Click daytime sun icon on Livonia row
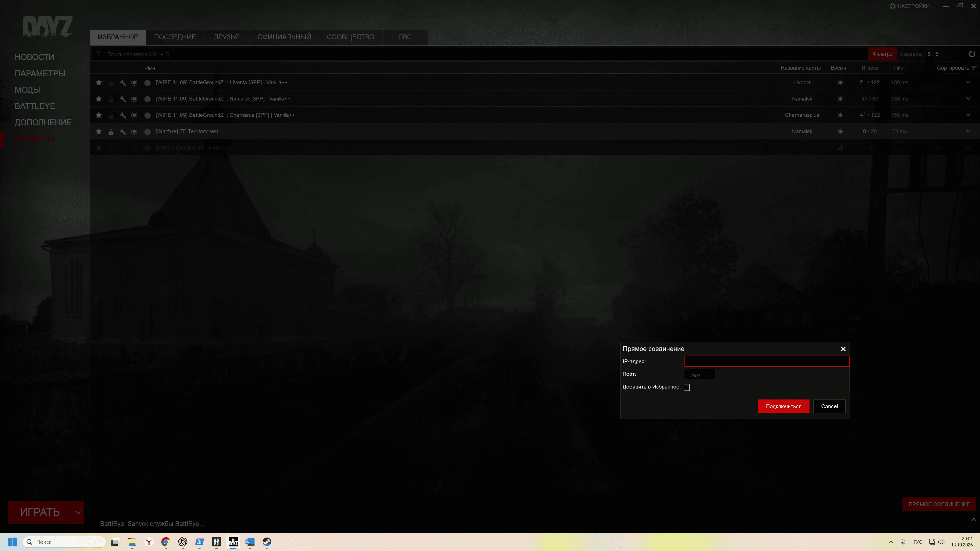The width and height of the screenshot is (980, 551). point(840,82)
